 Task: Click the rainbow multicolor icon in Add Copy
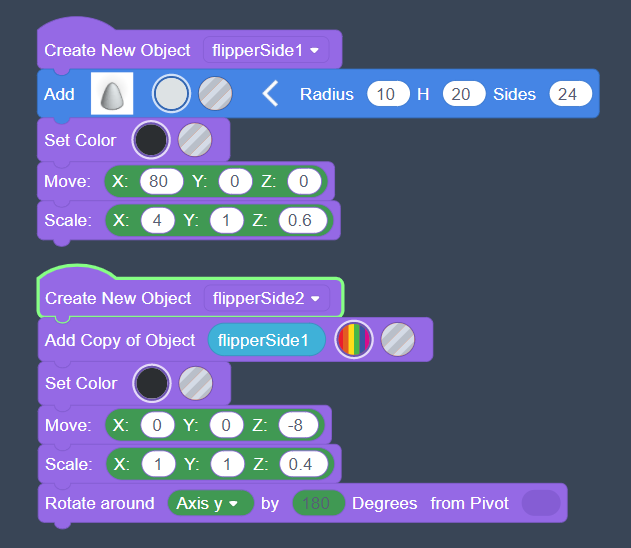[353, 340]
